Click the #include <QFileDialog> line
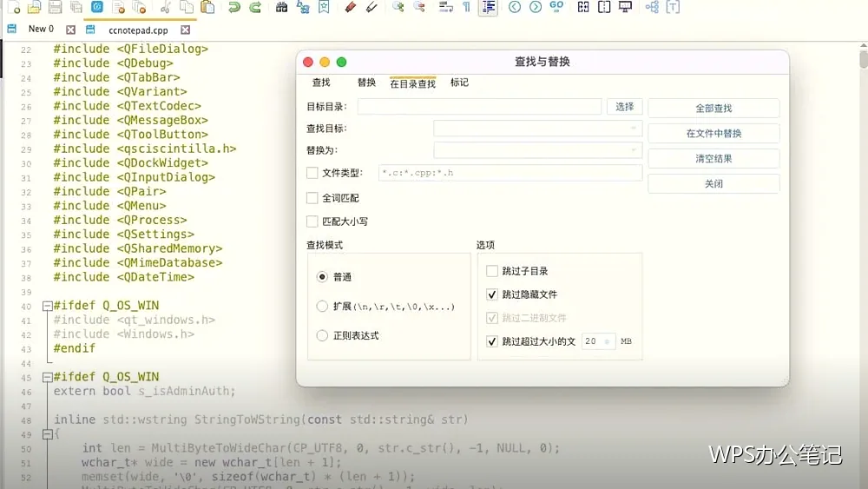Screen dimensions: 868x489 [131, 49]
